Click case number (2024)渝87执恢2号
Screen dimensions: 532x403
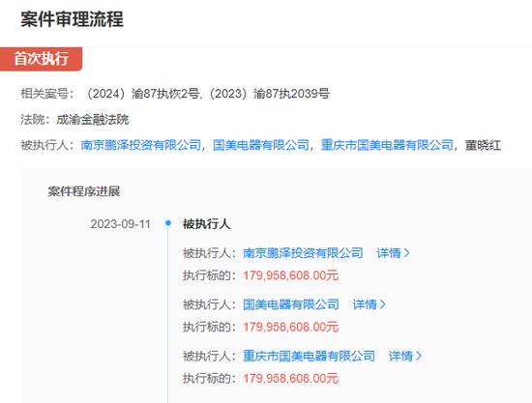pos(142,94)
